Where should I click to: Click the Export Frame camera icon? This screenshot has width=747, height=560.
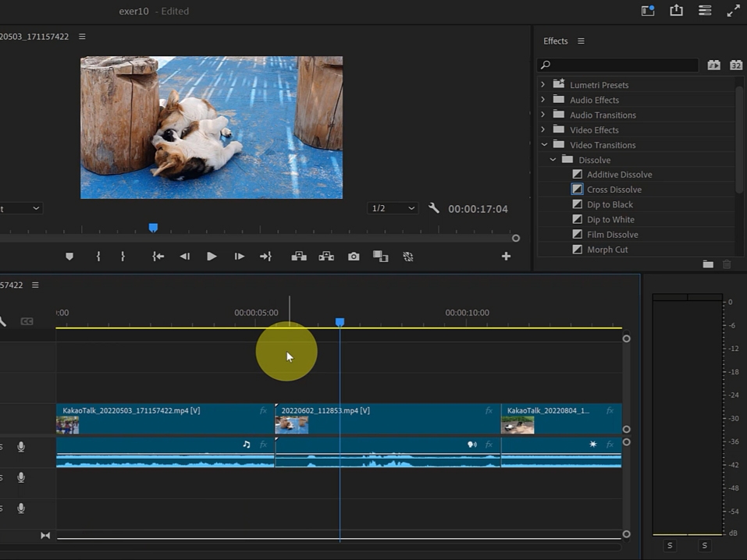coord(354,257)
